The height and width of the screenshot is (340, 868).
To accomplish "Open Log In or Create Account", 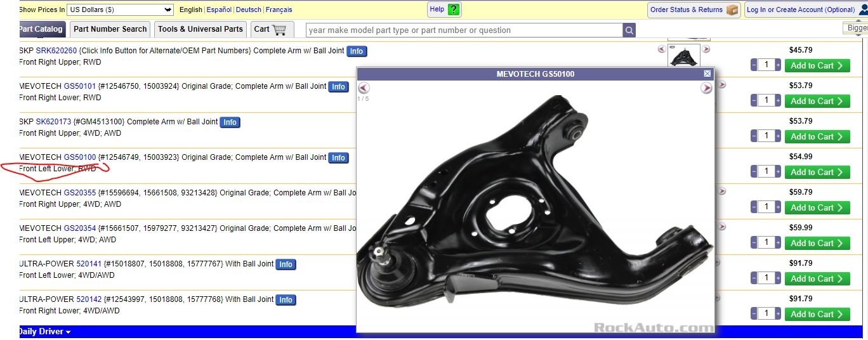I will 806,10.
